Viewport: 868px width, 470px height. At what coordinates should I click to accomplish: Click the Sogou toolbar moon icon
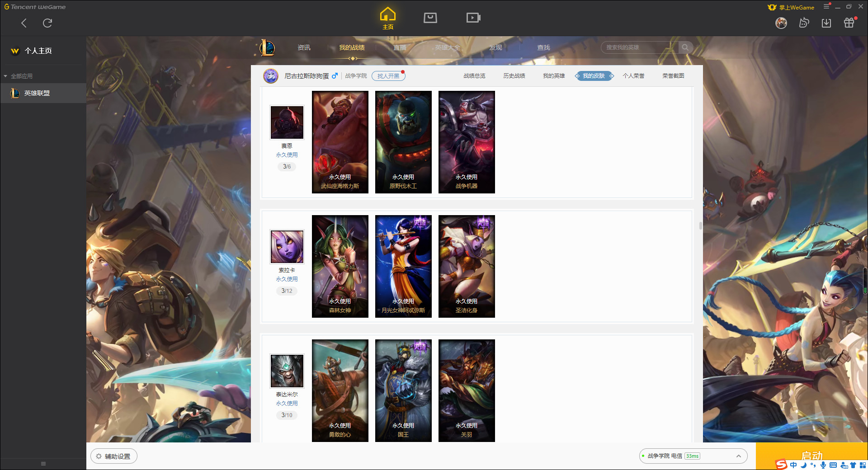[x=803, y=465]
